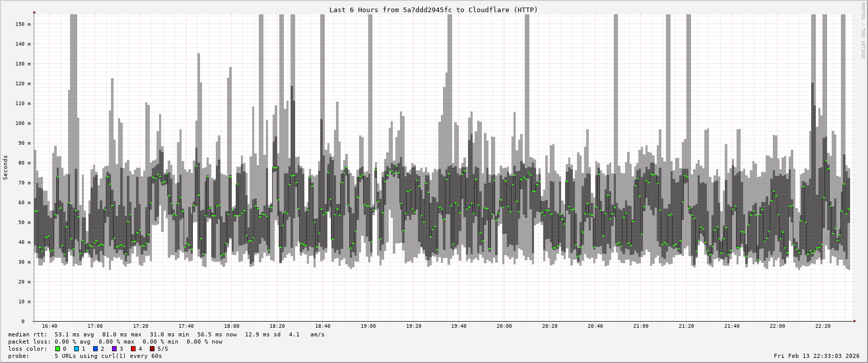Click the green loss color swatch for 0
The height and width of the screenshot is (363, 868).
(x=57, y=349)
